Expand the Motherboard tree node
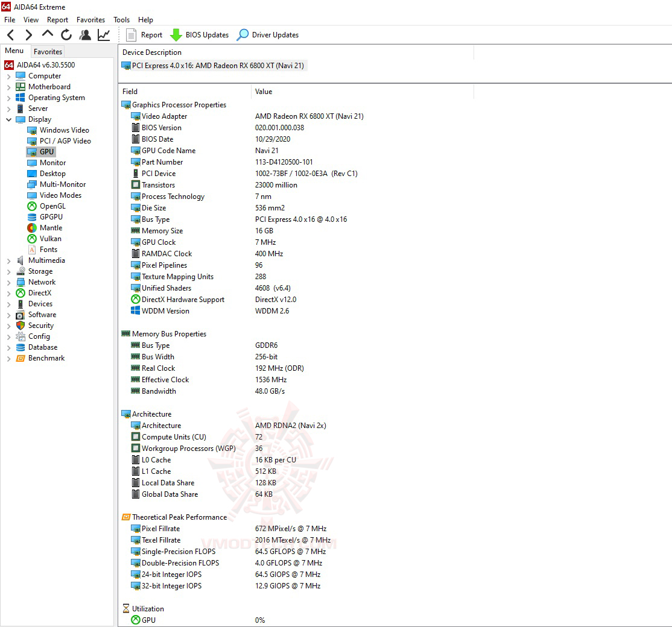672x627 pixels. click(8, 87)
